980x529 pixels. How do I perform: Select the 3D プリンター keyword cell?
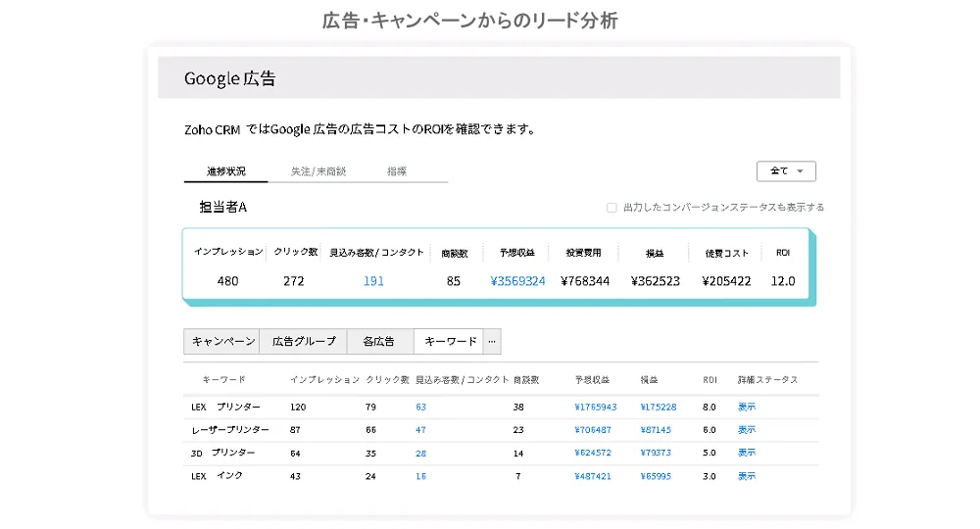point(222,453)
